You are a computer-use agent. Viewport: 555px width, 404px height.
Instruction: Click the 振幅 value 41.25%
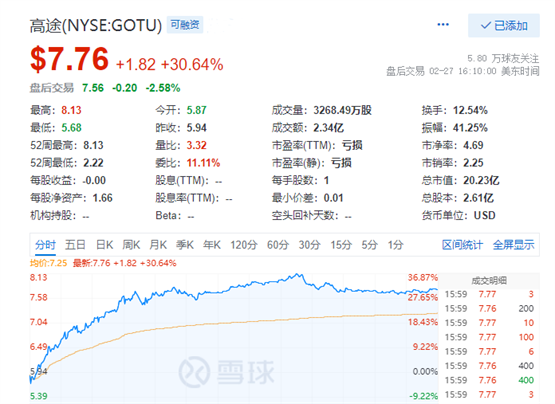click(x=470, y=127)
